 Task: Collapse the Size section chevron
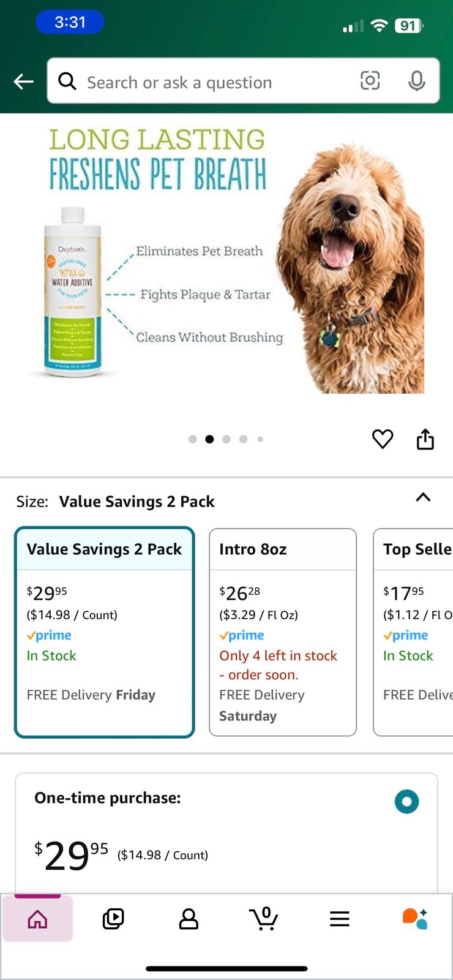pos(423,497)
